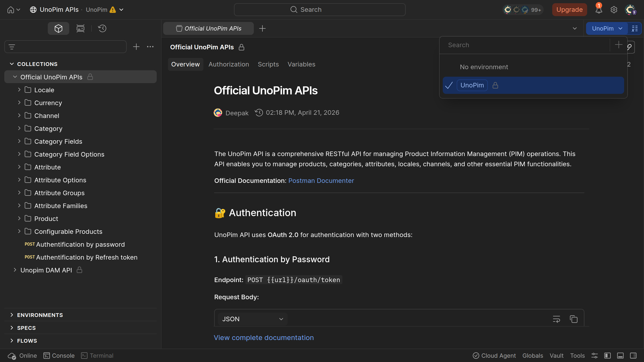Expand the Category Fields folder
The image size is (644, 362).
coord(19,141)
